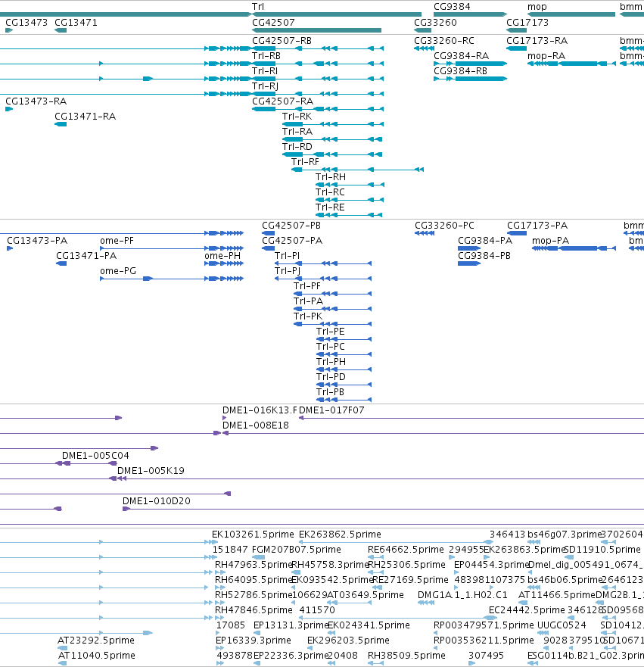This screenshot has height=667, width=644.
Task: Click the Trl-RA transcript label
Action: [x=297, y=132]
